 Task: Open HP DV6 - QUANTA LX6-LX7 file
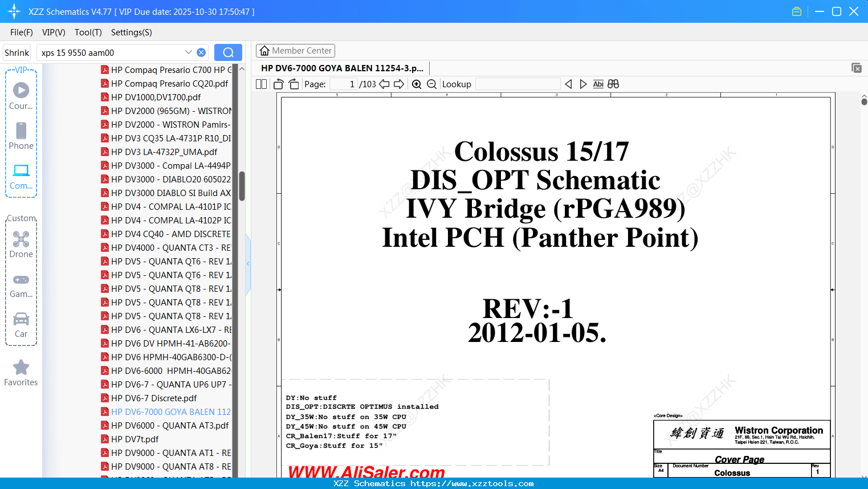166,329
